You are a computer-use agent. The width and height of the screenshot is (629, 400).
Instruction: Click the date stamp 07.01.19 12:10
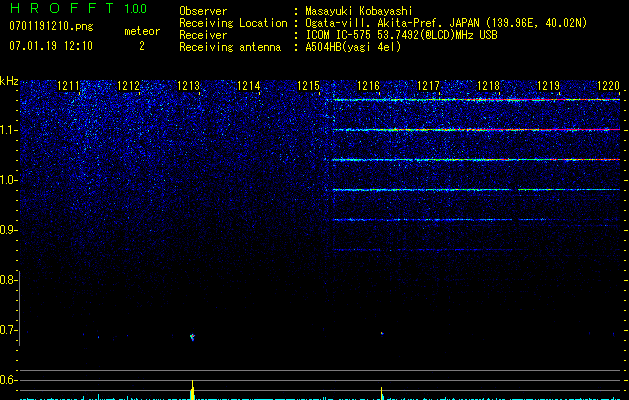(x=51, y=46)
